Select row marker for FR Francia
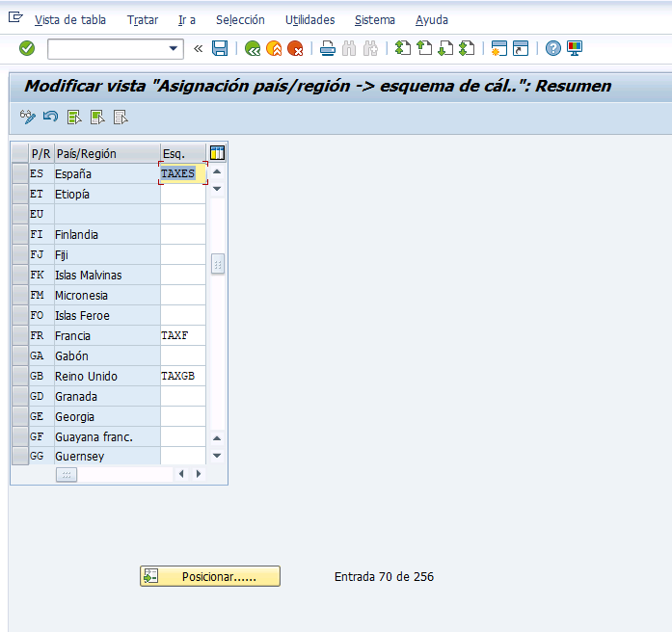Image resolution: width=672 pixels, height=632 pixels. pyautogui.click(x=20, y=335)
